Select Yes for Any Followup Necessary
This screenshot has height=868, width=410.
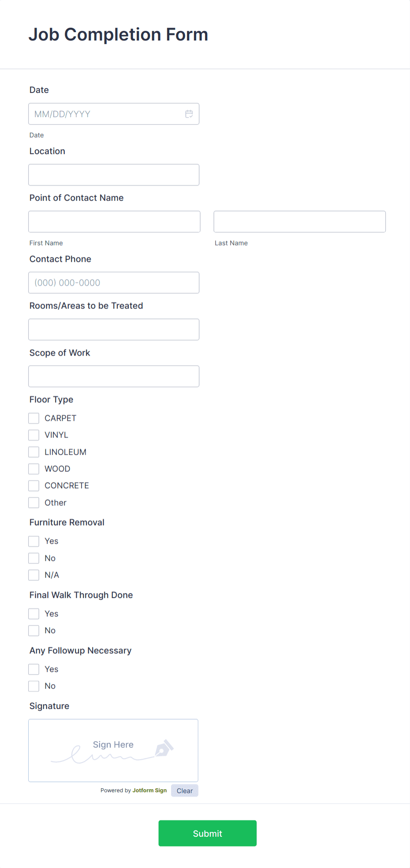tap(34, 669)
